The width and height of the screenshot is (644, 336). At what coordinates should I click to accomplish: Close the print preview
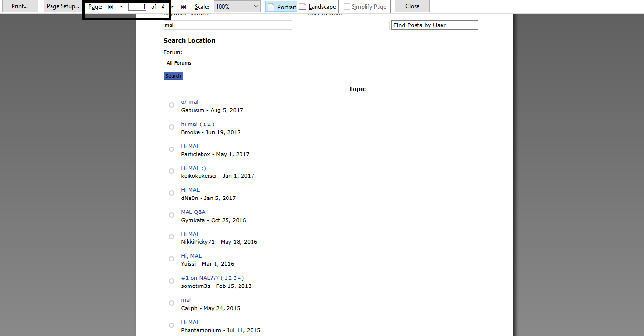[x=412, y=6]
